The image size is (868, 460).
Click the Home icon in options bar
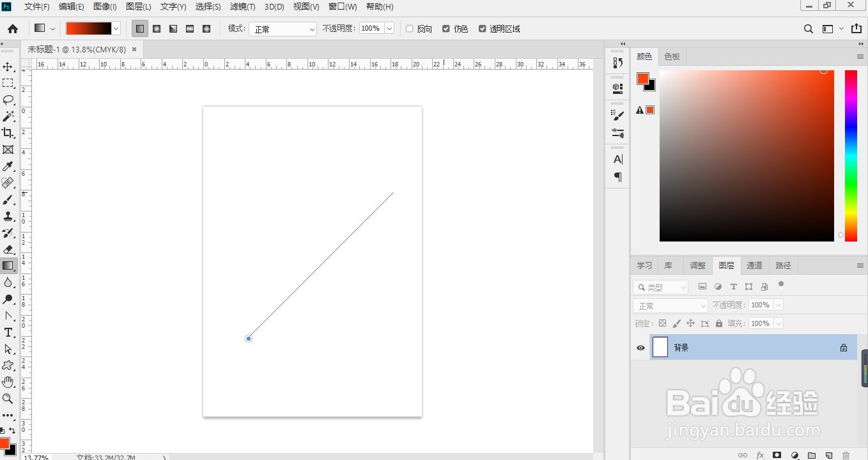13,29
